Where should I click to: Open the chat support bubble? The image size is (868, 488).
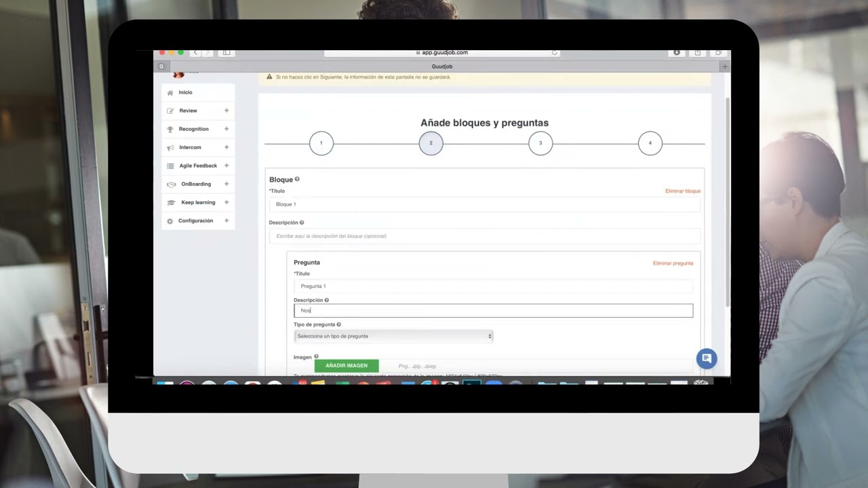707,359
